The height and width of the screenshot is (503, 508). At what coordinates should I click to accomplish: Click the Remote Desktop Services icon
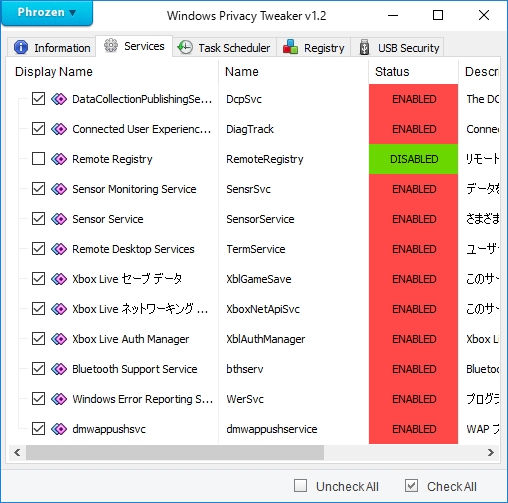tap(59, 249)
